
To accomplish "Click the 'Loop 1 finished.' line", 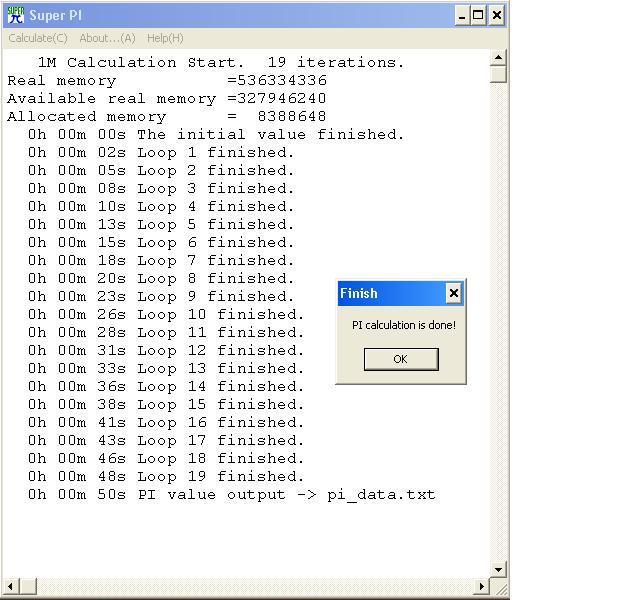I will click(161, 153).
